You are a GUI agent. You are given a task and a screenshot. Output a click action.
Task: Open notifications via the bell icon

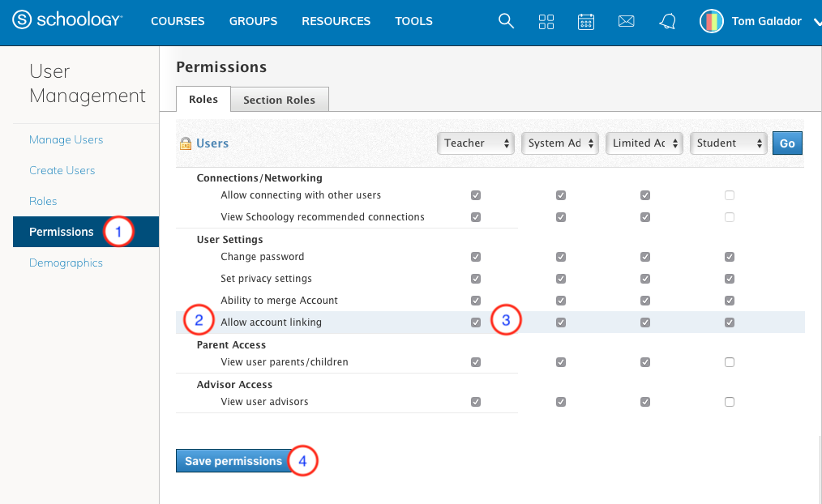pyautogui.click(x=666, y=21)
